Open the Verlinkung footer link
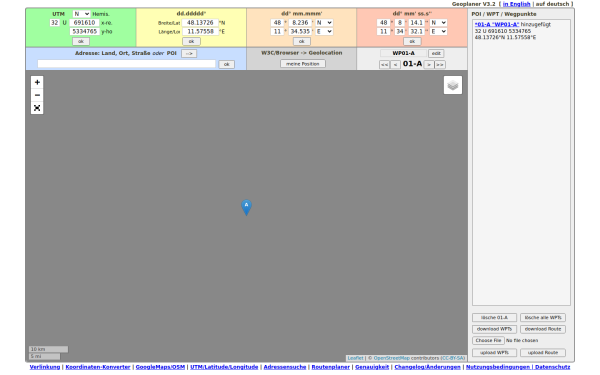This screenshot has height=375, width=600. [x=45, y=367]
